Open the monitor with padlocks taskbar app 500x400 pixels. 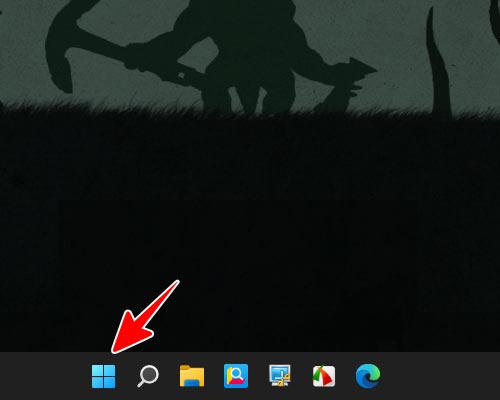(x=280, y=376)
